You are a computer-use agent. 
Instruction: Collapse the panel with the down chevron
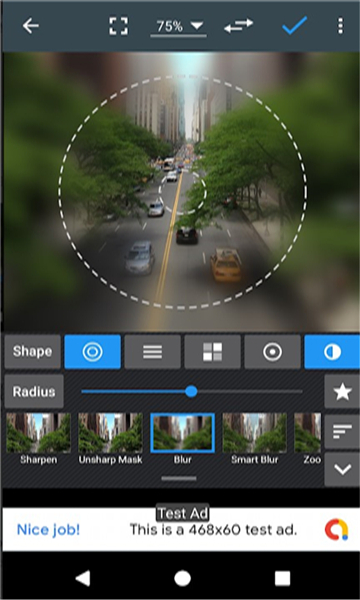coord(342,469)
